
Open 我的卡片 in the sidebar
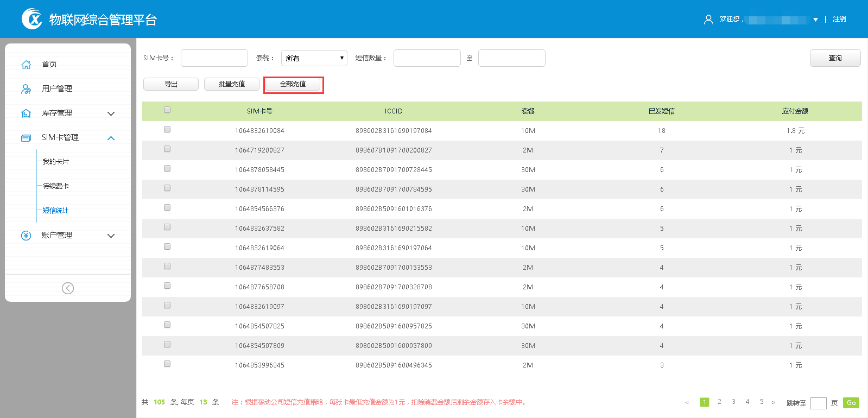pyautogui.click(x=56, y=162)
